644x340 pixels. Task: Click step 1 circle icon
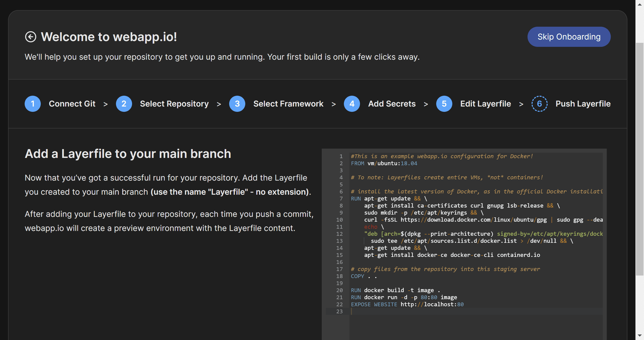pyautogui.click(x=33, y=104)
